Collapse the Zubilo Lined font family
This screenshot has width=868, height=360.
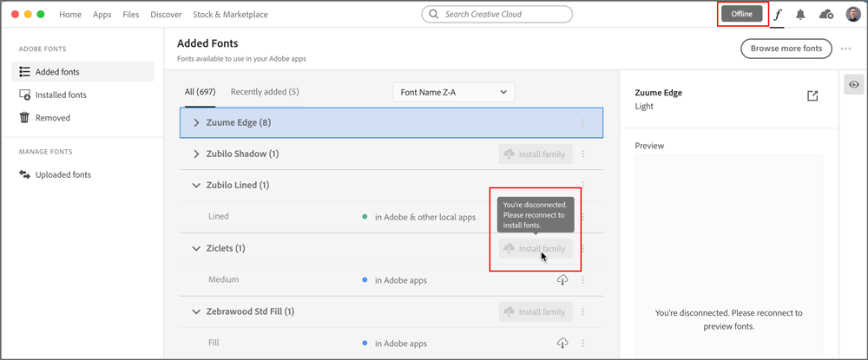(x=196, y=186)
